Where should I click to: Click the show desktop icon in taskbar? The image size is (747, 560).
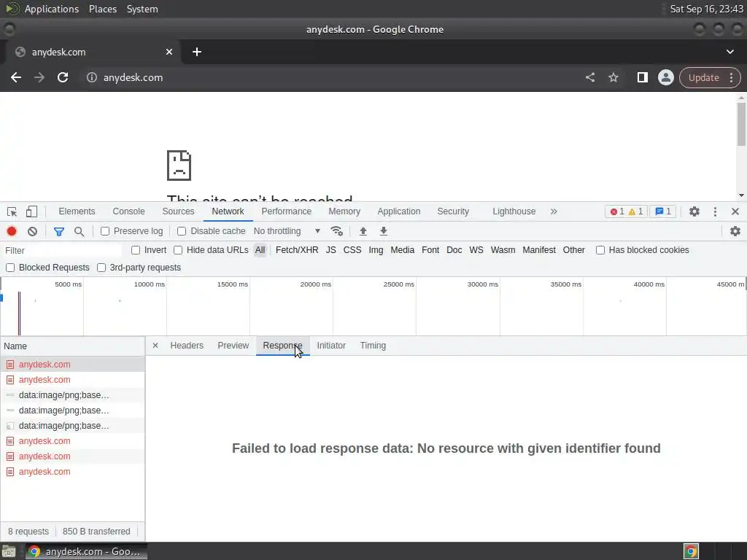click(9, 551)
